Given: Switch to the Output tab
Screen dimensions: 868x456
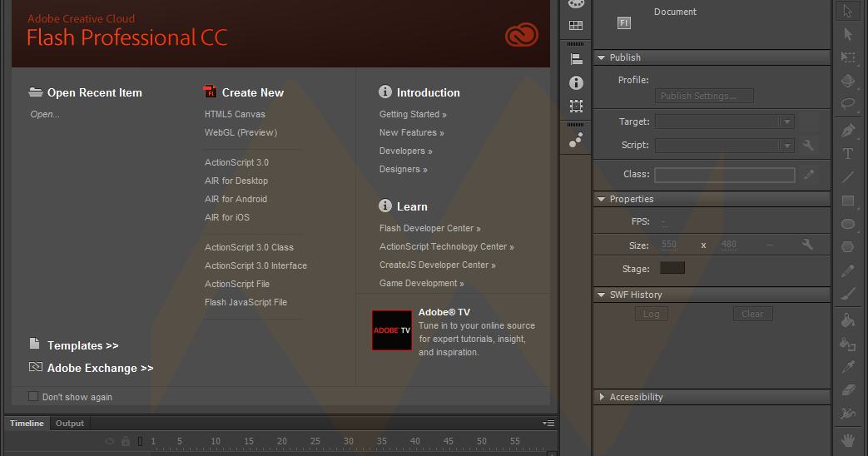Looking at the screenshot, I should point(70,424).
